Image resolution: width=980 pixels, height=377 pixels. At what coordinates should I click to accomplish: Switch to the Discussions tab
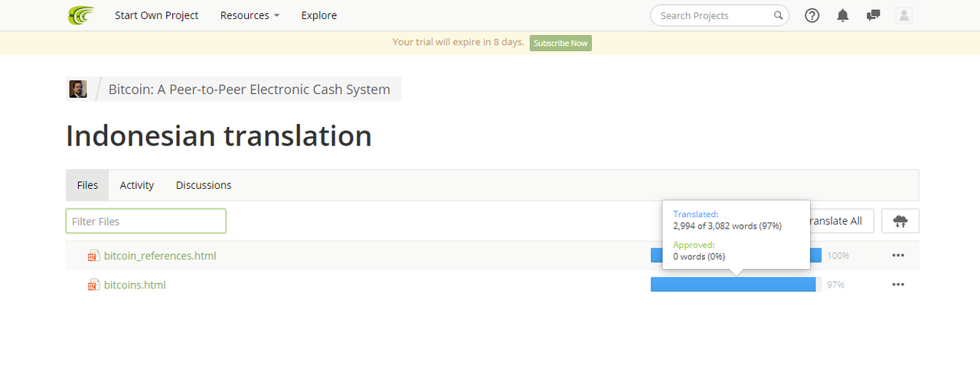point(204,185)
